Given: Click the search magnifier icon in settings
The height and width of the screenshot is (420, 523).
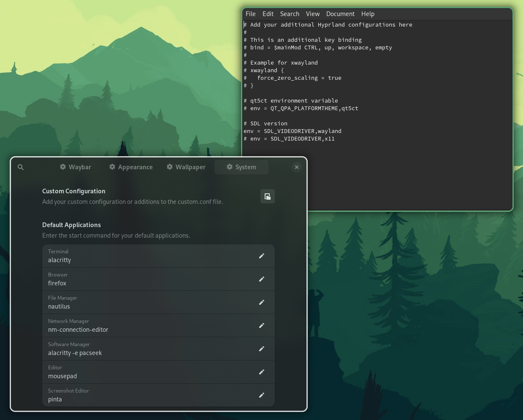Looking at the screenshot, I should tap(21, 167).
